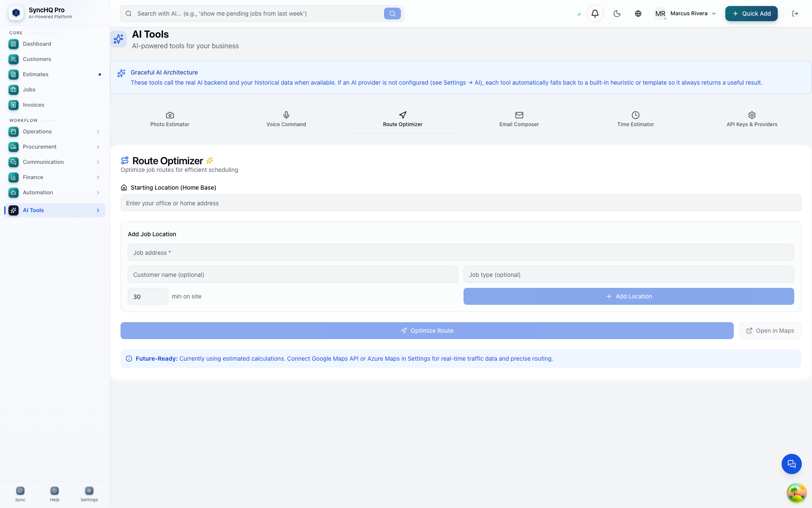Open the Sync icon in footer
812x508 pixels.
pos(20,491)
